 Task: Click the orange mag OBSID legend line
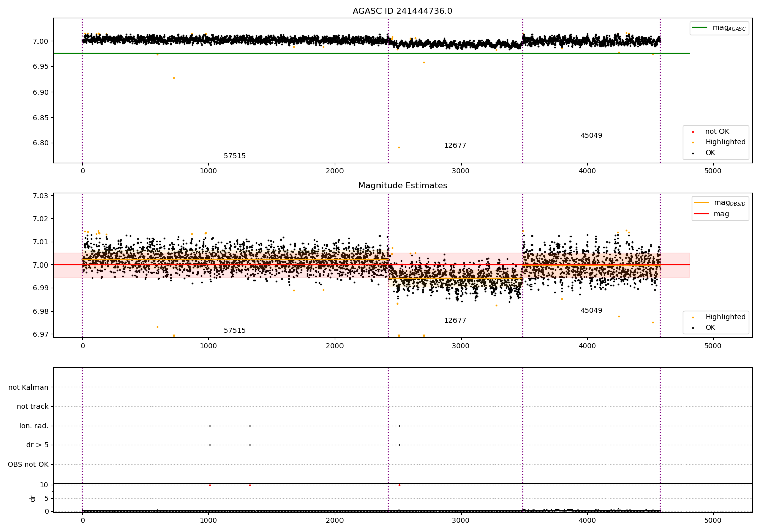702,203
